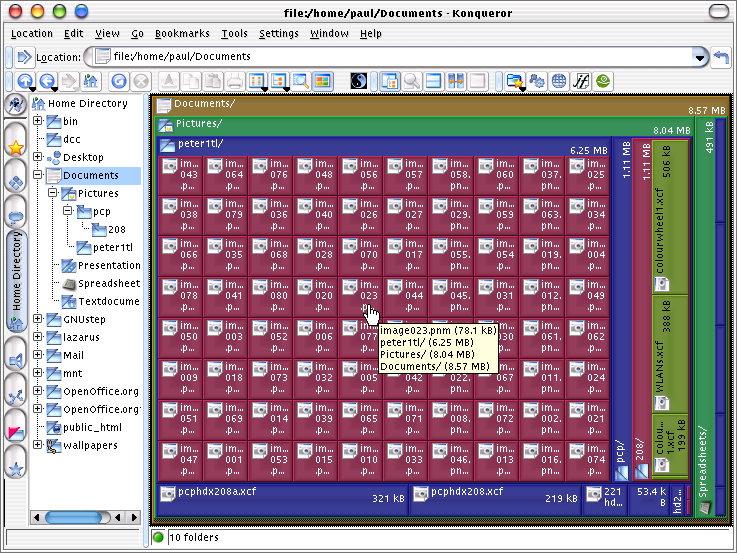Go to the Home folder via toolbar icon
This screenshot has height=553, width=737.
tap(90, 81)
